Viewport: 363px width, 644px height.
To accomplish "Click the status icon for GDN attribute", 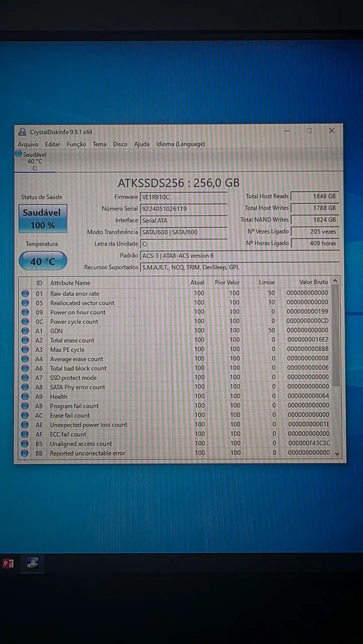I will click(x=25, y=331).
